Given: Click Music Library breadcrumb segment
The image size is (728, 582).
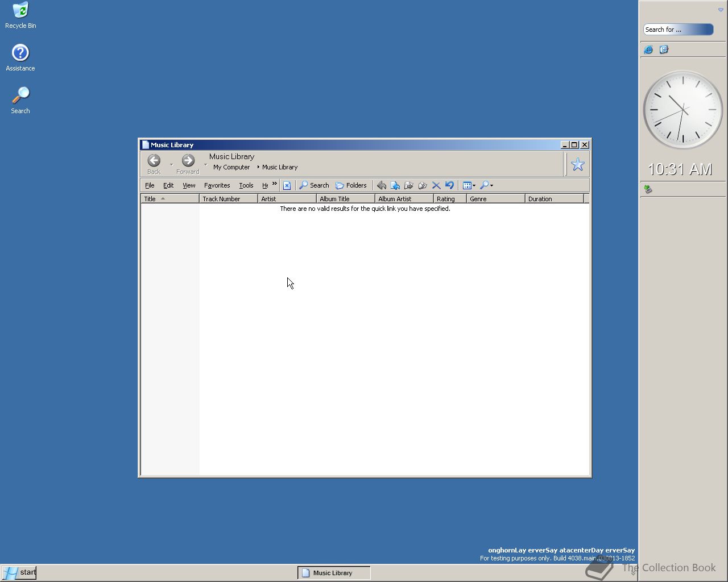Looking at the screenshot, I should point(280,167).
